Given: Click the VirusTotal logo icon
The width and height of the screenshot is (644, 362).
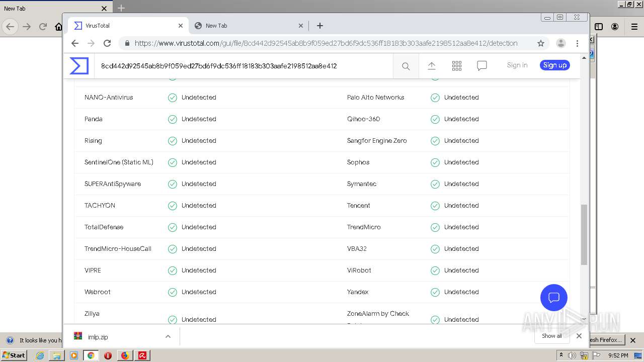Looking at the screenshot, I should (x=79, y=66).
